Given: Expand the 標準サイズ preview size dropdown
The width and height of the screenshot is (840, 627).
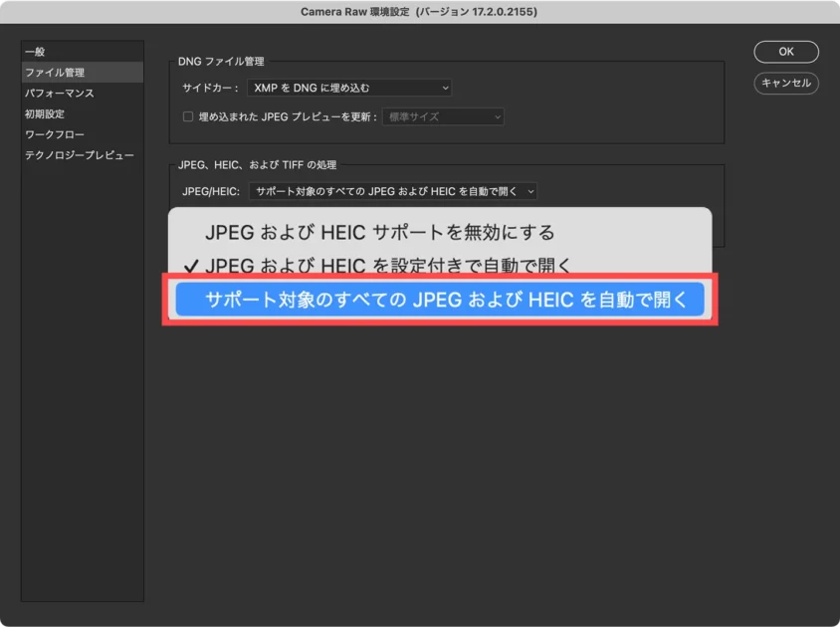Looking at the screenshot, I should point(443,117).
